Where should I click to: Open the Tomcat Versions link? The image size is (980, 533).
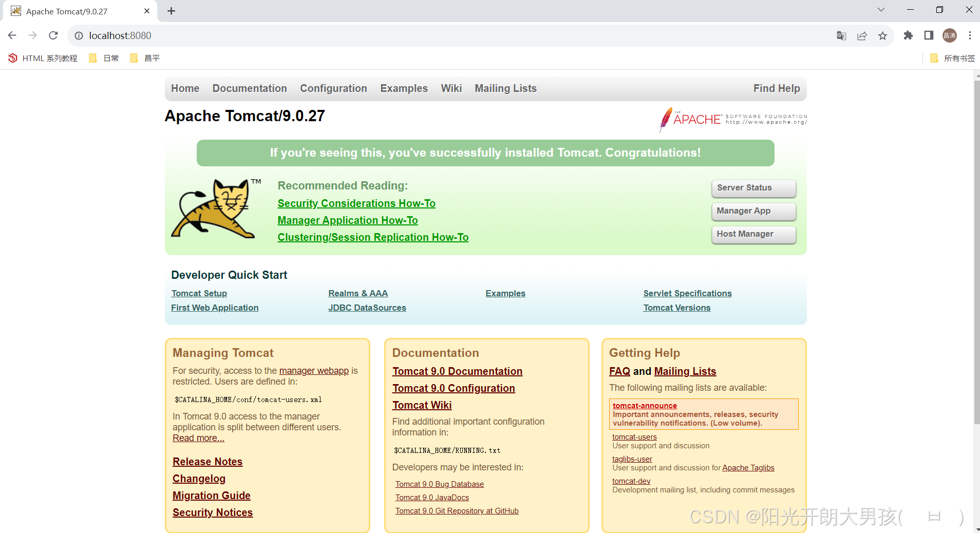677,308
